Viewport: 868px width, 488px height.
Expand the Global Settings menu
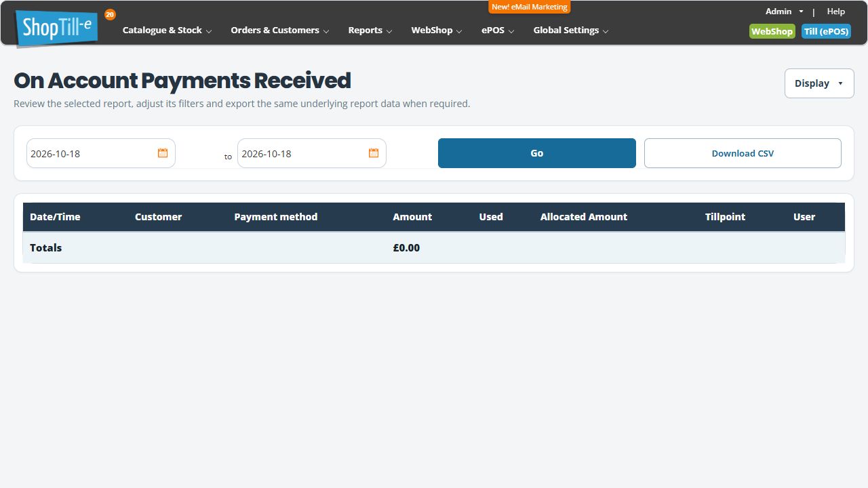tap(571, 30)
